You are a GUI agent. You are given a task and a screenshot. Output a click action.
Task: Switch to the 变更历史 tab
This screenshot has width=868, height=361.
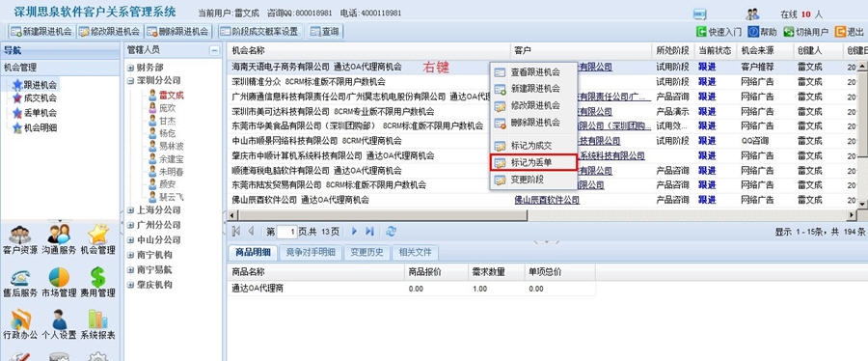[x=367, y=253]
